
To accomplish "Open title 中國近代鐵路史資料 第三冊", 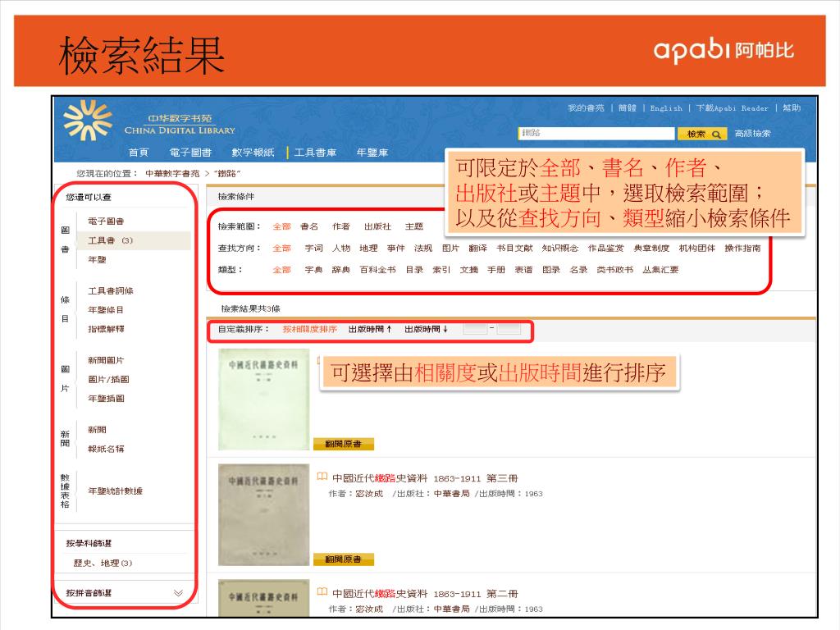I will coord(426,478).
